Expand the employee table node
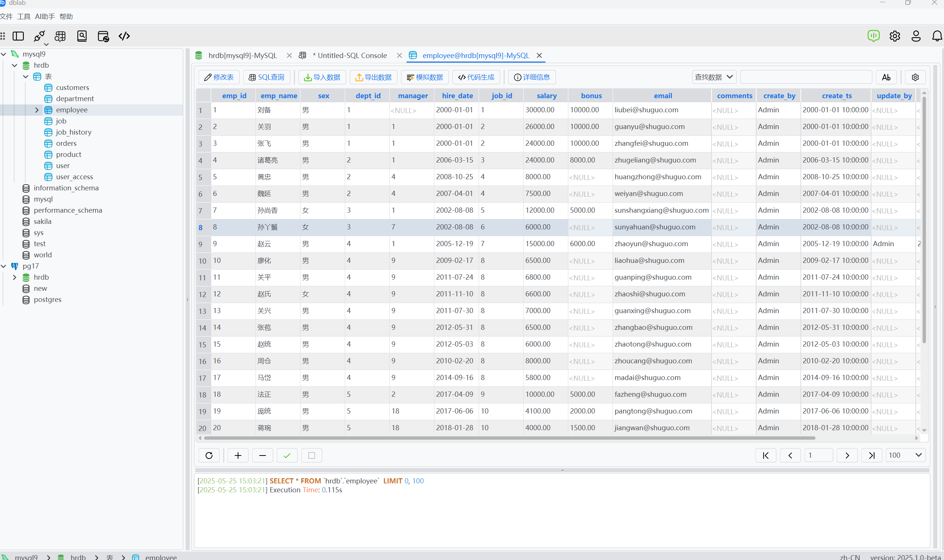Image resolution: width=944 pixels, height=560 pixels. [37, 110]
